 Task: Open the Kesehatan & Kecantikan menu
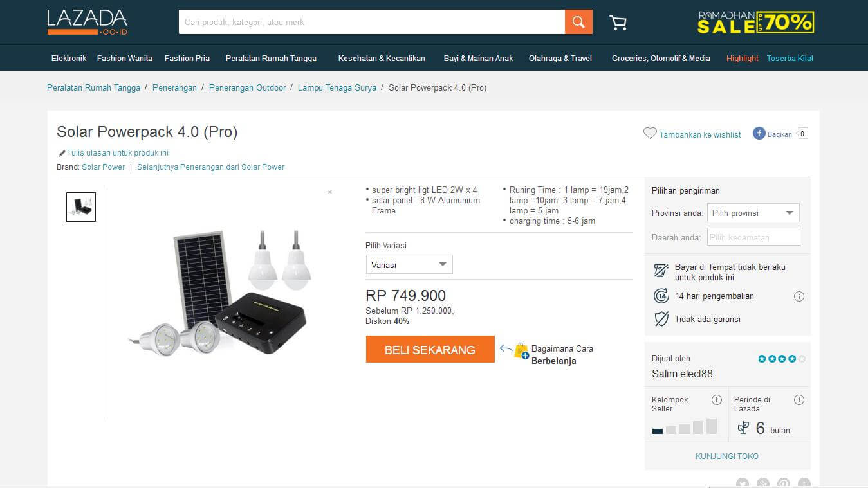point(382,59)
